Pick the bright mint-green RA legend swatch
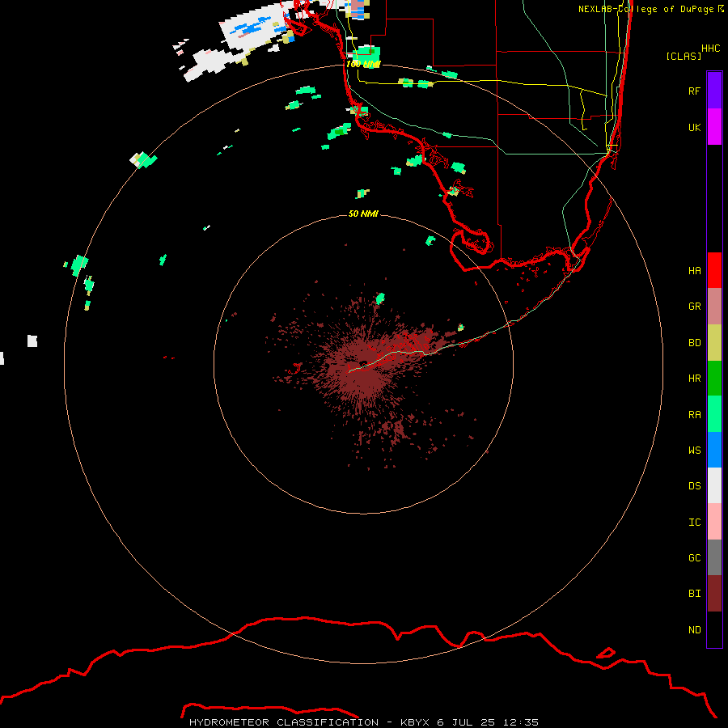 point(714,414)
